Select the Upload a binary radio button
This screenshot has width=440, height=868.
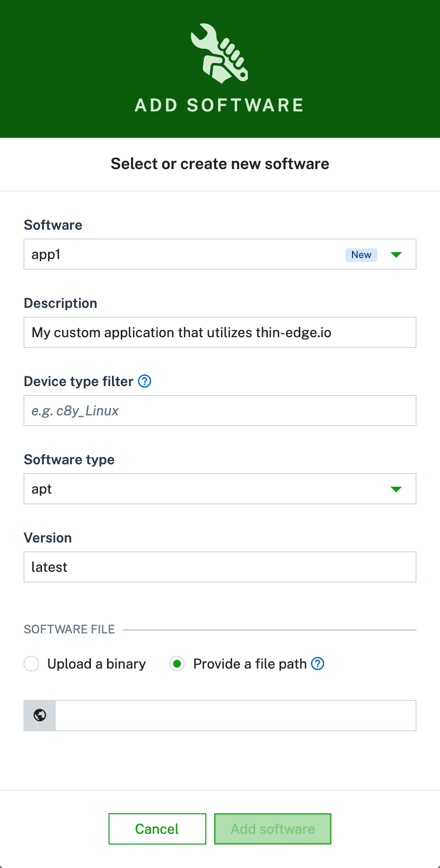pyautogui.click(x=31, y=664)
